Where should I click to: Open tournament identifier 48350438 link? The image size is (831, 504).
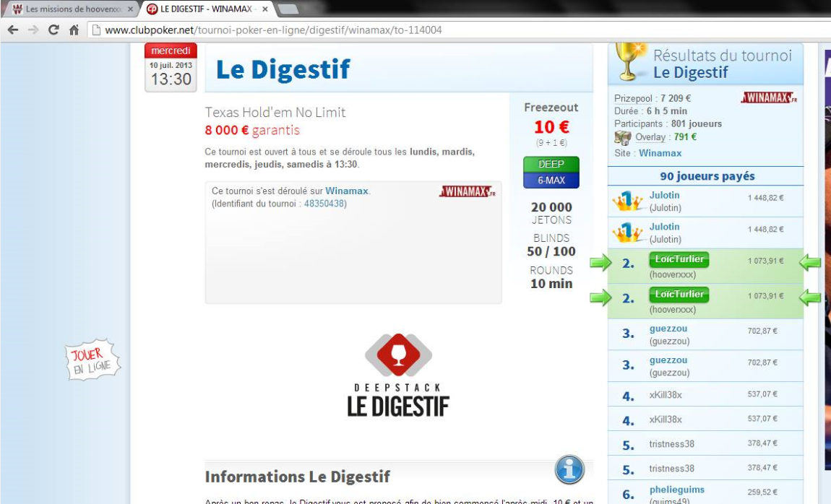tap(324, 204)
